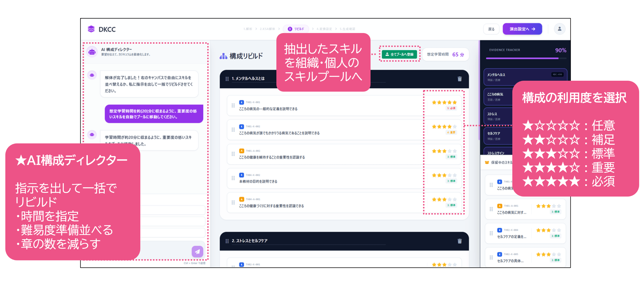Click the paper plane send icon
Image resolution: width=644 pixels, height=286 pixels.
coord(197,251)
